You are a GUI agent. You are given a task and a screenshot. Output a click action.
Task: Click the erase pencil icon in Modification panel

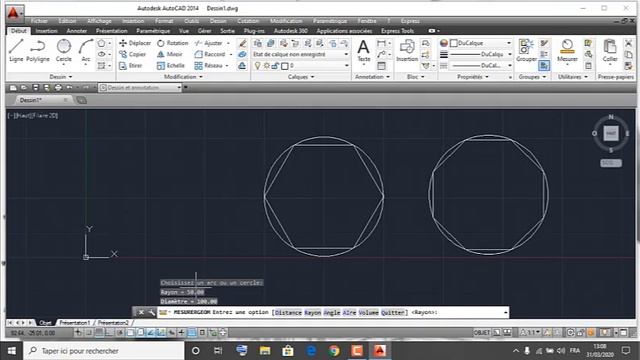point(242,43)
